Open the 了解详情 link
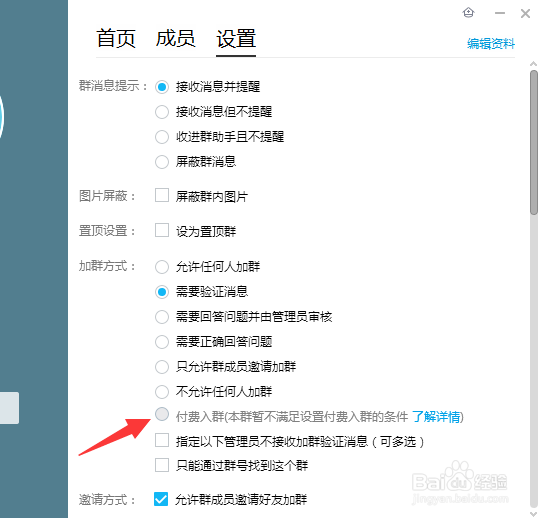 (436, 417)
